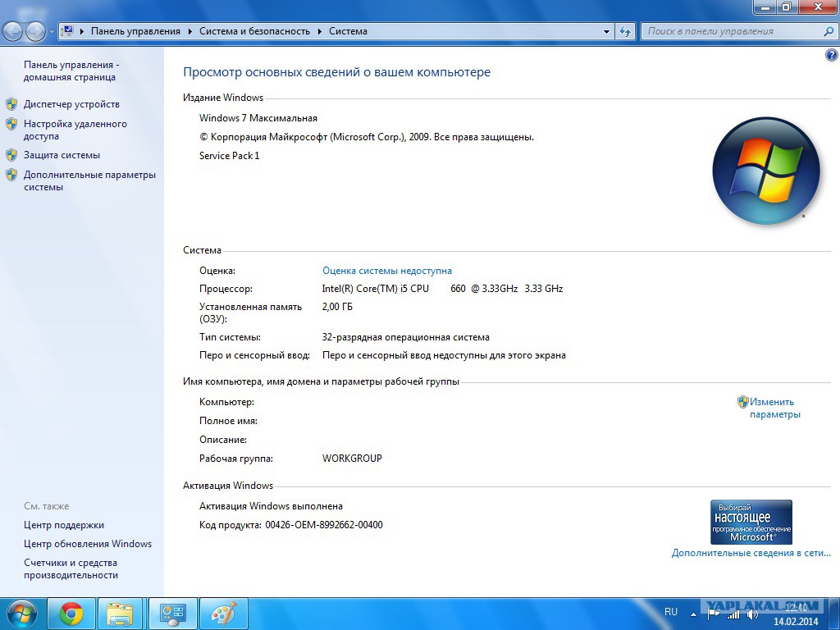Viewport: 840px width, 630px height.
Task: Open Система и безопасность breadcrumb
Action: (254, 31)
